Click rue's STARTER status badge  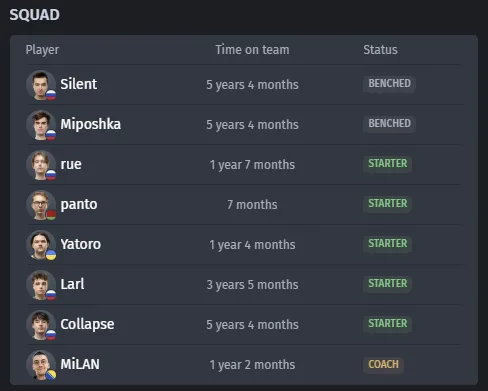pyautogui.click(x=388, y=163)
